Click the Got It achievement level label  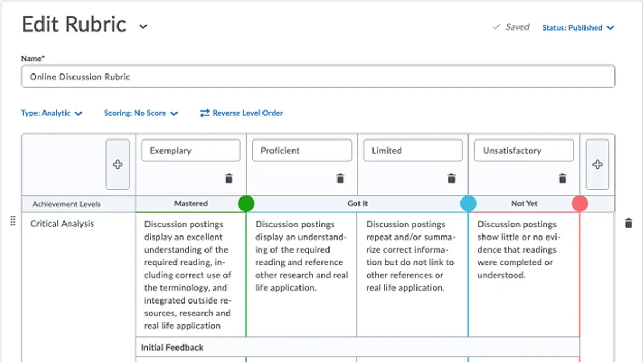358,204
